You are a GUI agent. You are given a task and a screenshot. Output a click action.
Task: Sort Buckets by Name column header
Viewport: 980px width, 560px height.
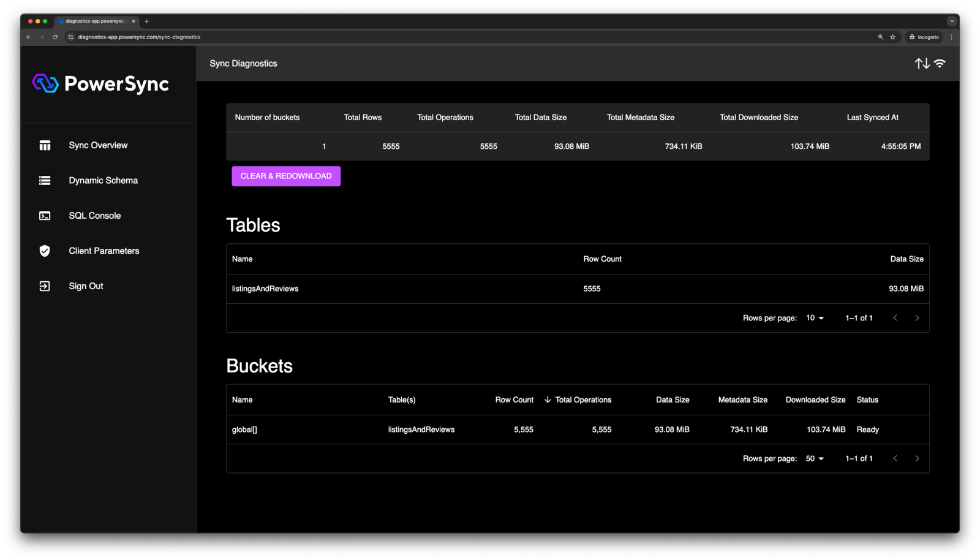tap(242, 399)
